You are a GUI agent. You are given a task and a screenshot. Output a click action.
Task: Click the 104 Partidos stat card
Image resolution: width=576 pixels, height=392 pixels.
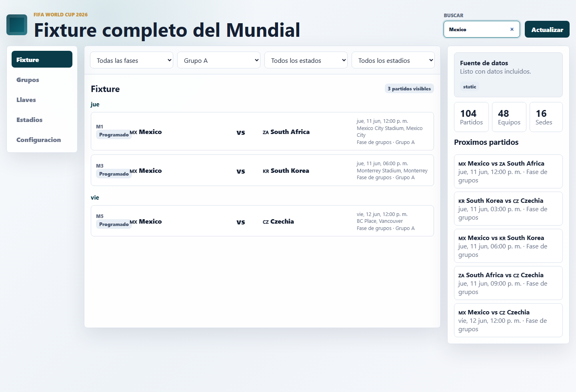(x=471, y=117)
